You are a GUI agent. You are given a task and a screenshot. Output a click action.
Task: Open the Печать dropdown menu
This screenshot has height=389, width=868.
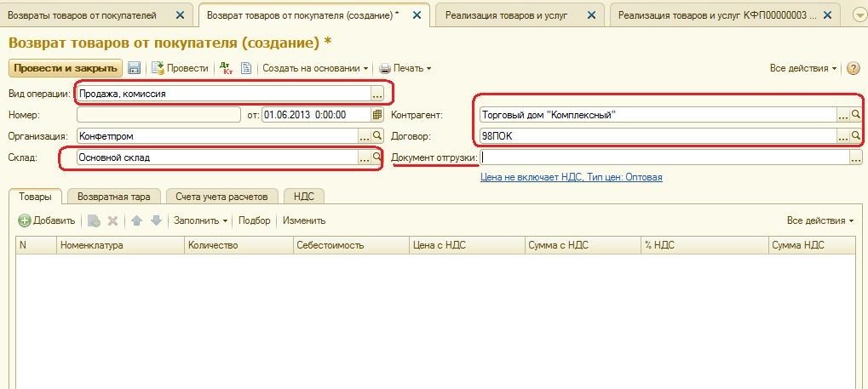[405, 68]
